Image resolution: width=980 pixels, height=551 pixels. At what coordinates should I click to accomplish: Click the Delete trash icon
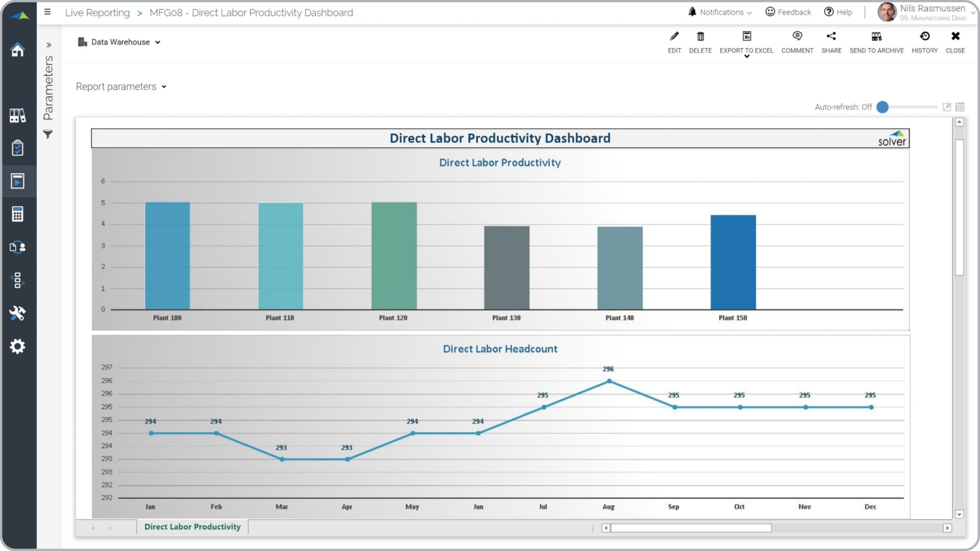coord(700,37)
